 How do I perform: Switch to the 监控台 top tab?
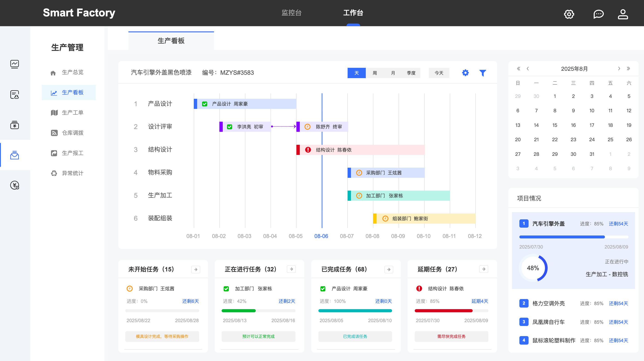tap(291, 13)
